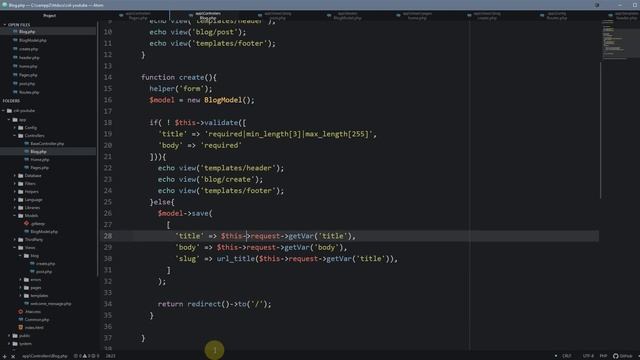The width and height of the screenshot is (640, 360).
Task: Click the plus icon in status bar
Action: click(x=4, y=356)
